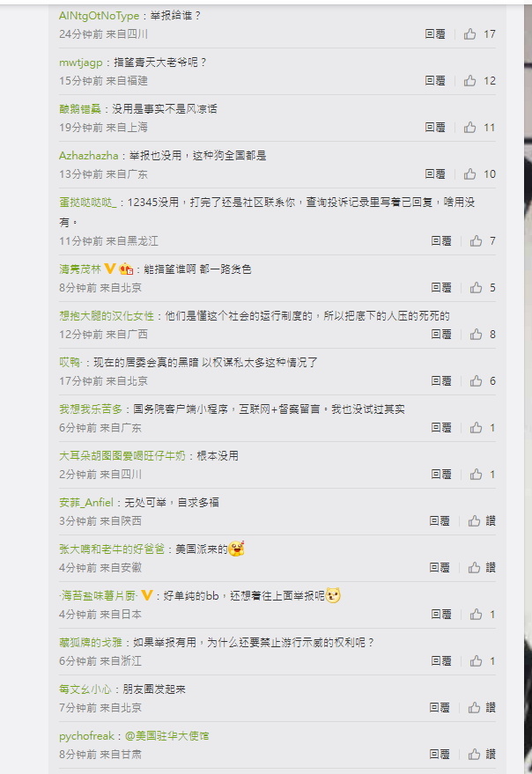
Task: Like Azhazhazha's comment with 10 likes
Action: click(469, 173)
